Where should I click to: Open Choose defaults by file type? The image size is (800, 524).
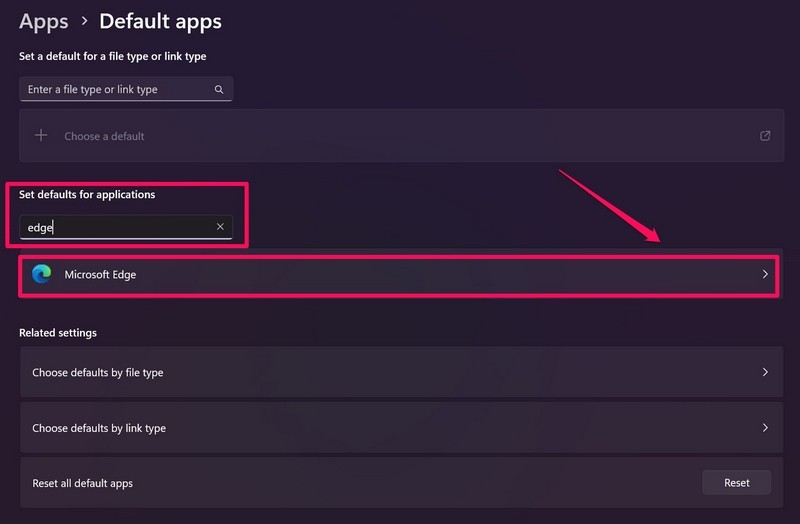[x=98, y=372]
